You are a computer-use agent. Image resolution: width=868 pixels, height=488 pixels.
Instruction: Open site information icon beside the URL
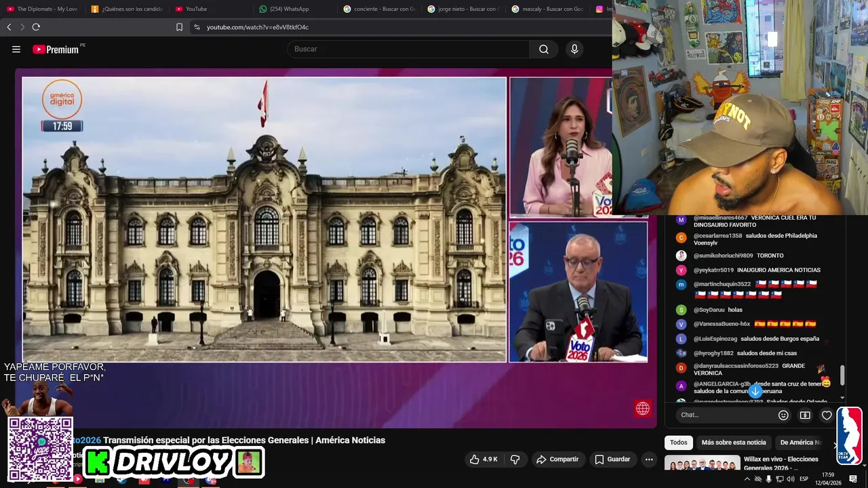pyautogui.click(x=197, y=27)
